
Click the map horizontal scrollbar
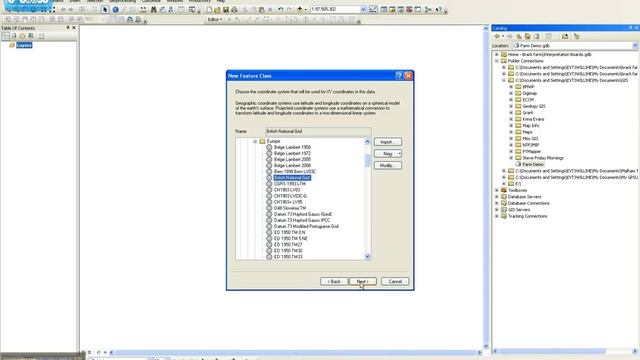point(296,353)
